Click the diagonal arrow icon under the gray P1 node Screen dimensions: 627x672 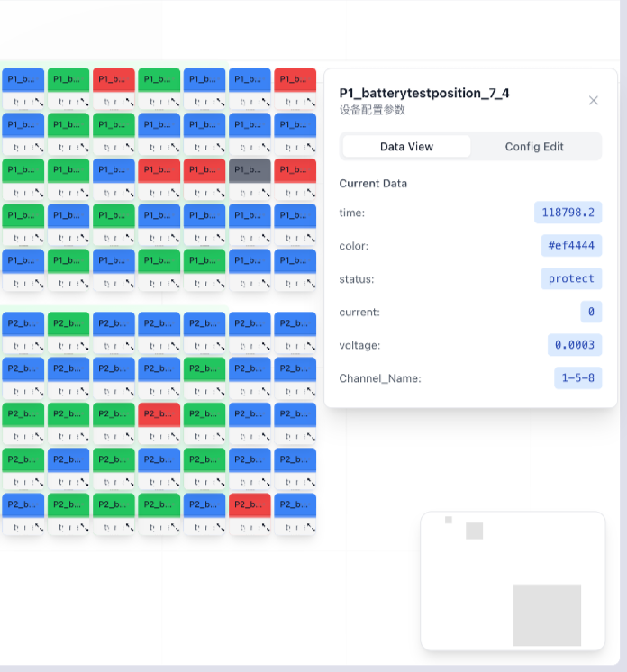265,193
